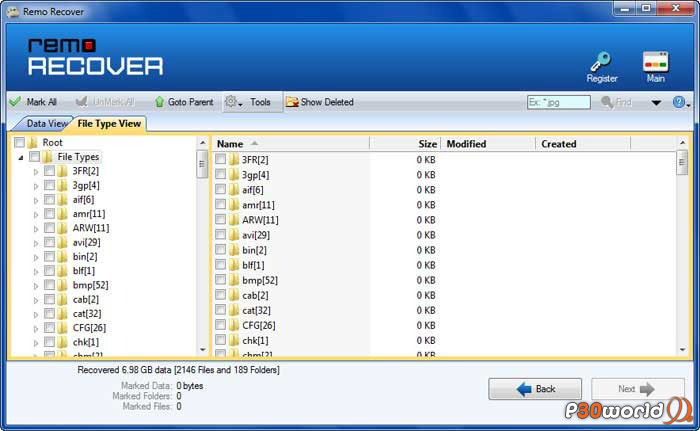Check the ARW[11] box in file list
700x431 pixels.
(221, 220)
